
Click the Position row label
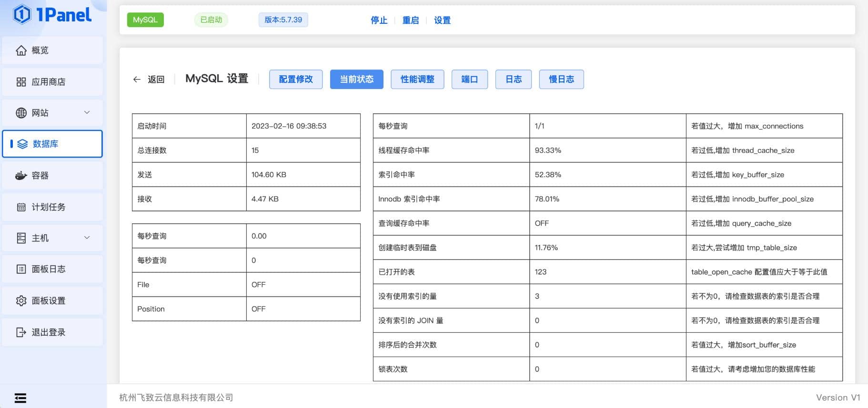(151, 309)
